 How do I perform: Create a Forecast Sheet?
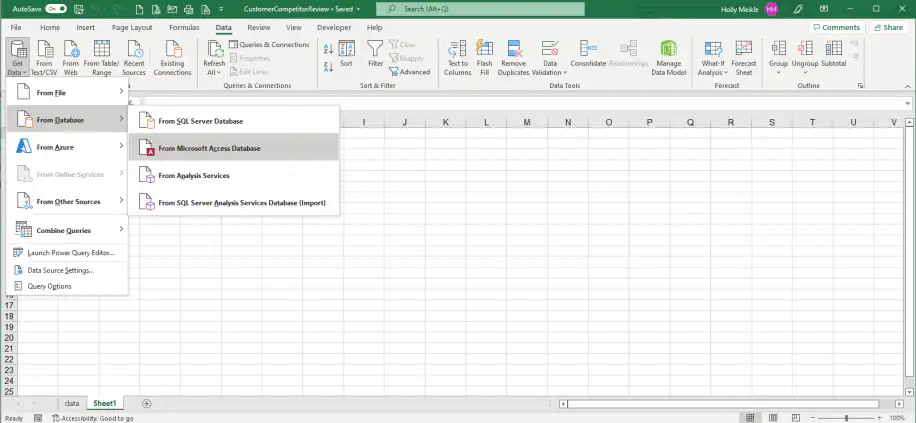click(744, 57)
